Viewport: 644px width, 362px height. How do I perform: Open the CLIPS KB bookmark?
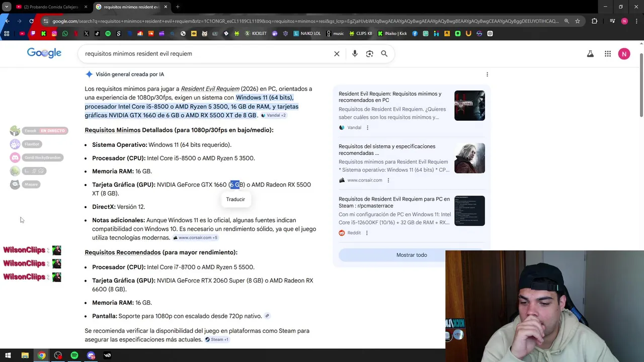coord(361,34)
